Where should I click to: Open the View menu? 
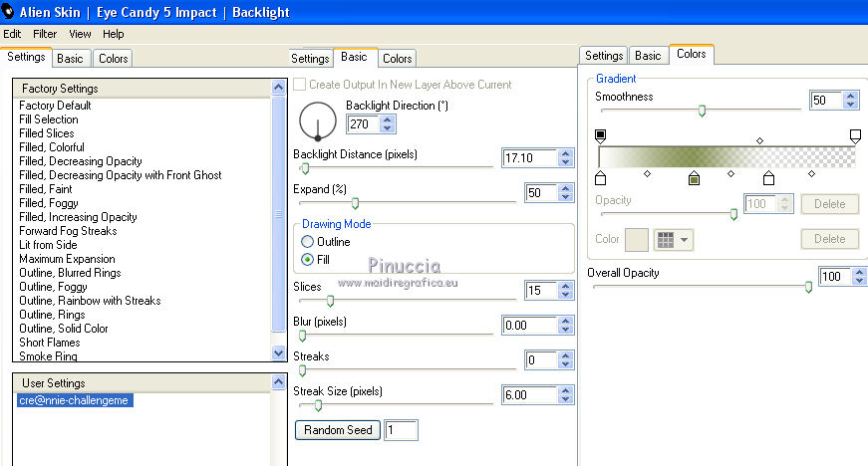tap(80, 34)
